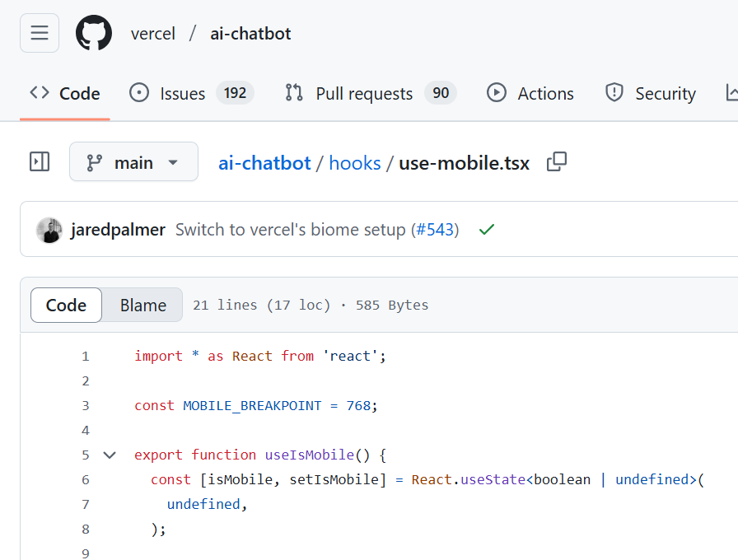Open pull request #543 link

point(435,230)
